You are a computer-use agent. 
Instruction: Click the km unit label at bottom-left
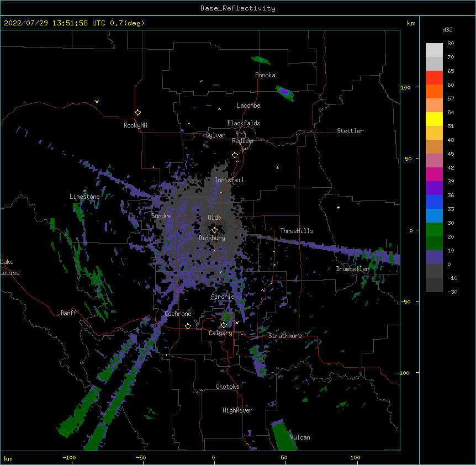(x=8, y=458)
